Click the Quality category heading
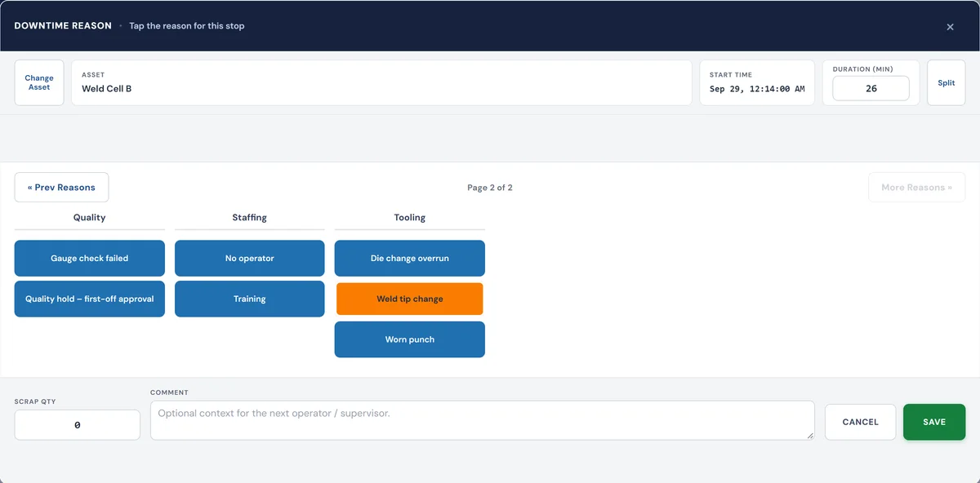This screenshot has height=483, width=980. point(90,218)
